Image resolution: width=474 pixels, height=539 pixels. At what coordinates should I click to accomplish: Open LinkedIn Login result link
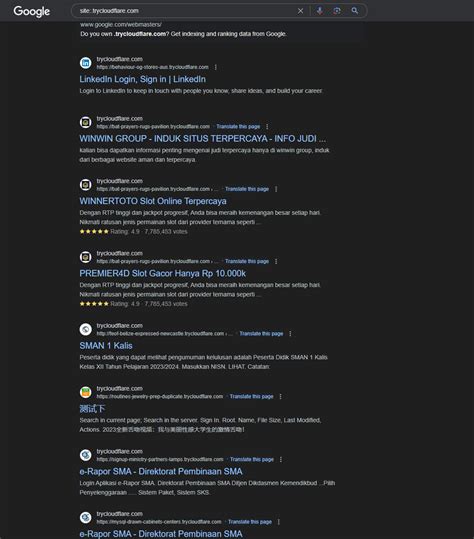[143, 79]
